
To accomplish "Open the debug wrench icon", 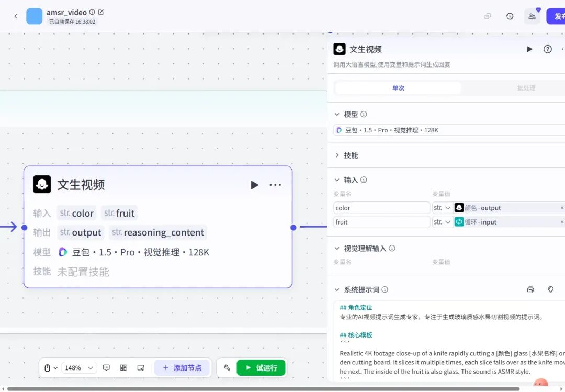I will (x=227, y=368).
